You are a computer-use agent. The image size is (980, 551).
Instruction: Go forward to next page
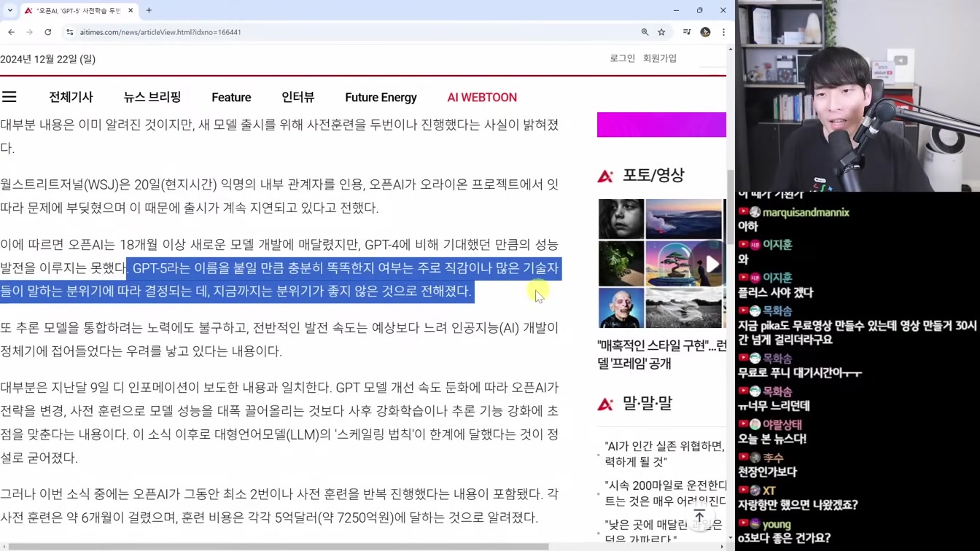29,32
